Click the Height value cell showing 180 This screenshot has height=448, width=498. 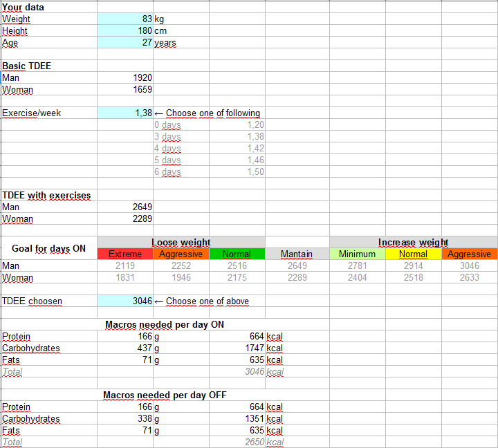[x=125, y=31]
